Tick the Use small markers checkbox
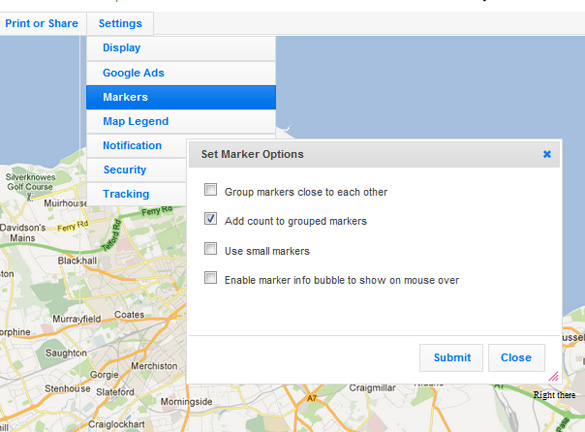585x432 pixels. coord(210,248)
